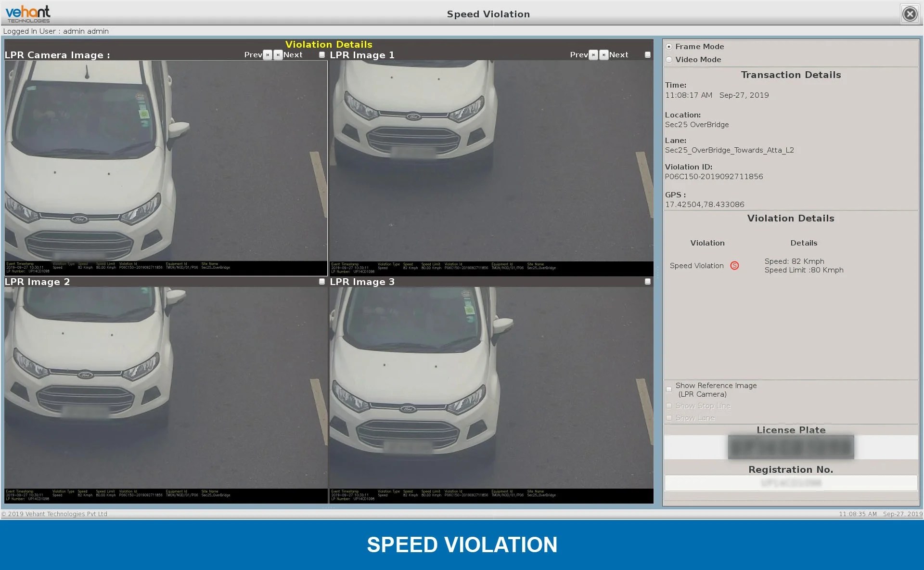
Task: Select the LPR Image 2 thumbnail
Action: (x=166, y=388)
